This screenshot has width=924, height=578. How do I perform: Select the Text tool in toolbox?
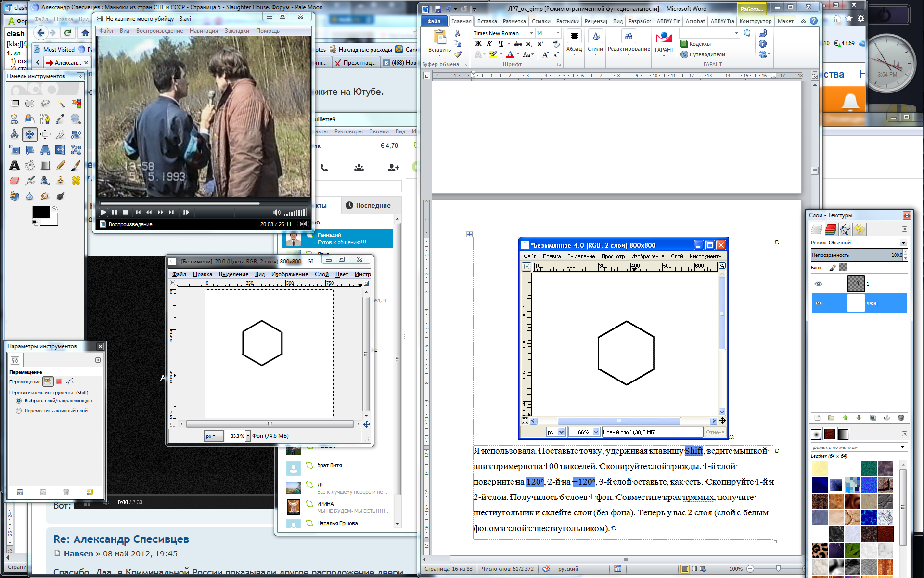point(14,165)
